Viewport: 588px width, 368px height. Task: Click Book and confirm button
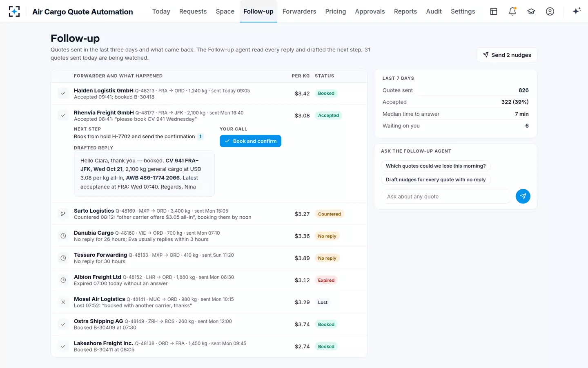pos(250,141)
